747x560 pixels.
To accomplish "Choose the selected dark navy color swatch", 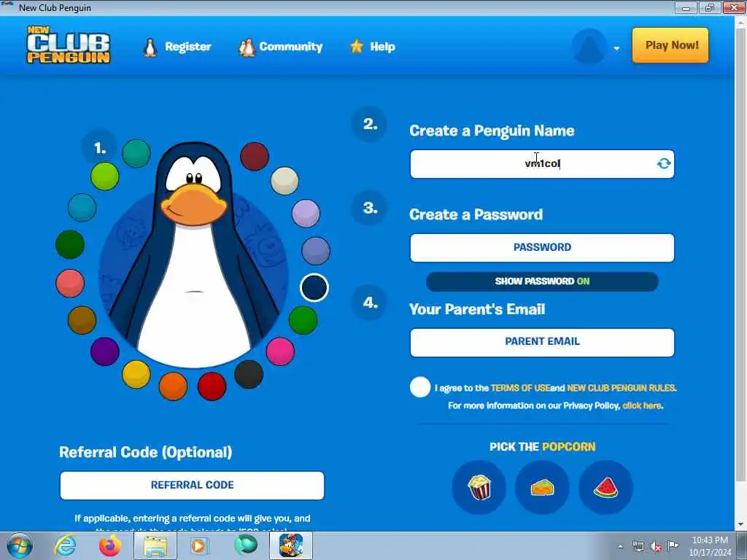I will click(314, 287).
